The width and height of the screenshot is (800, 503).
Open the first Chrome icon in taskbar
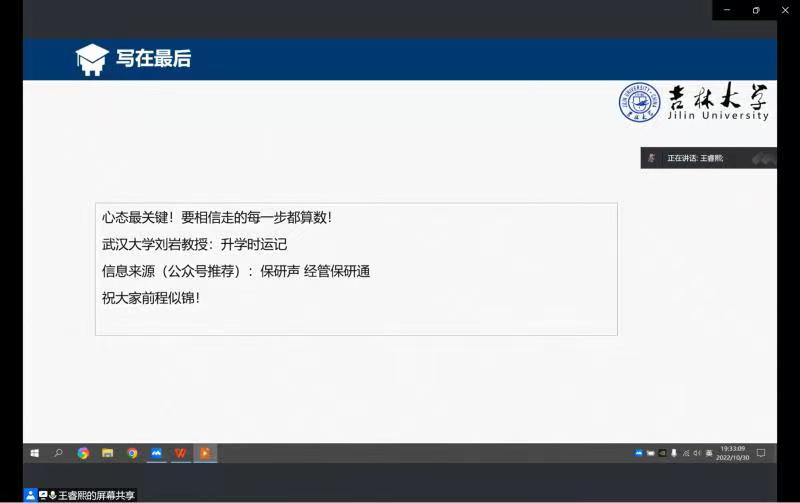(83, 453)
